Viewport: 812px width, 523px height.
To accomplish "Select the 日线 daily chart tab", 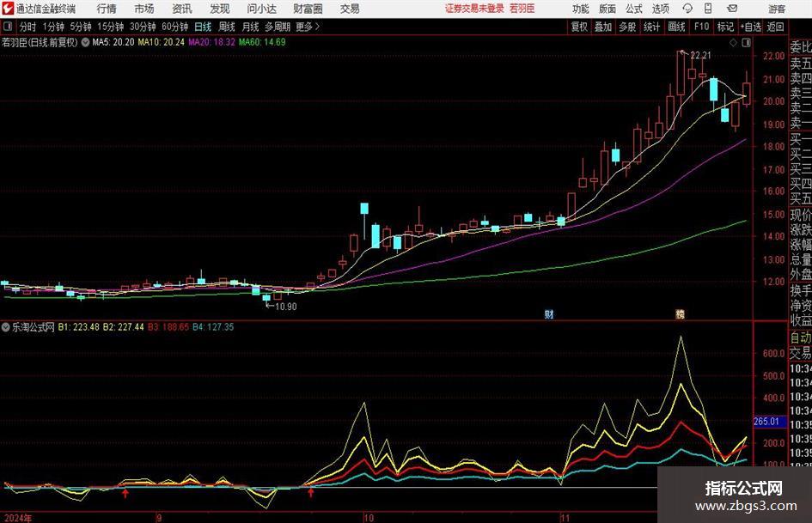I will [x=203, y=27].
